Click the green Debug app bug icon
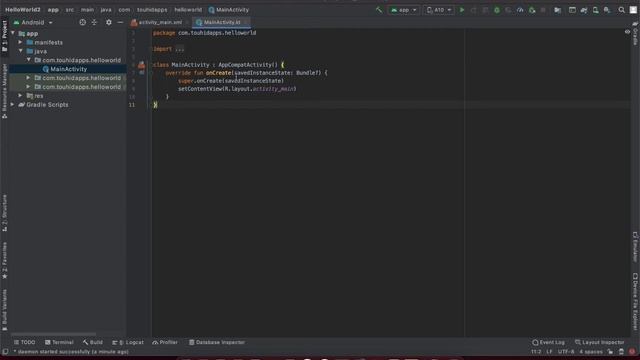640x360 pixels. (x=497, y=10)
